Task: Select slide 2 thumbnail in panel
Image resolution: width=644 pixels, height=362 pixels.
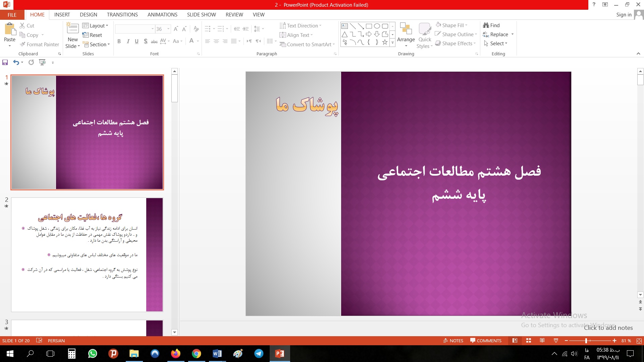Action: (87, 255)
